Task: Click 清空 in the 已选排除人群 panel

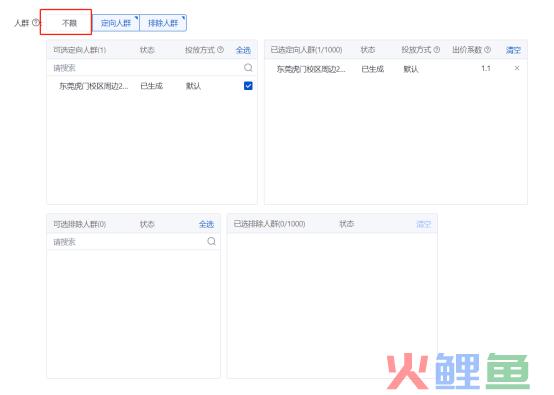Action: (x=424, y=224)
